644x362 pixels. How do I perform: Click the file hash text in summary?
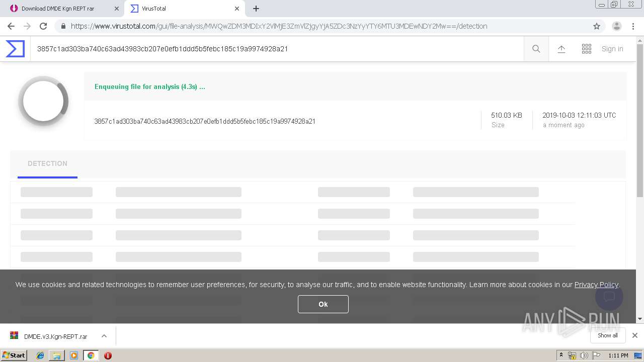pos(205,121)
